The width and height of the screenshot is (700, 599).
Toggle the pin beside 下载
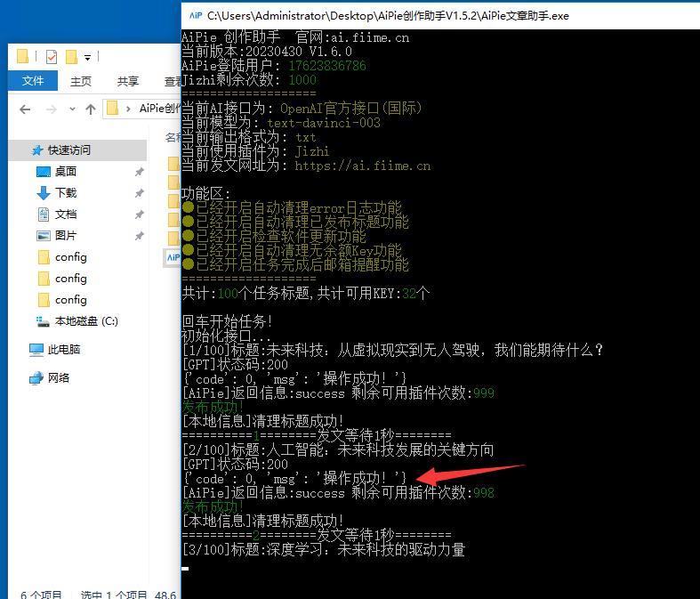coord(140,193)
